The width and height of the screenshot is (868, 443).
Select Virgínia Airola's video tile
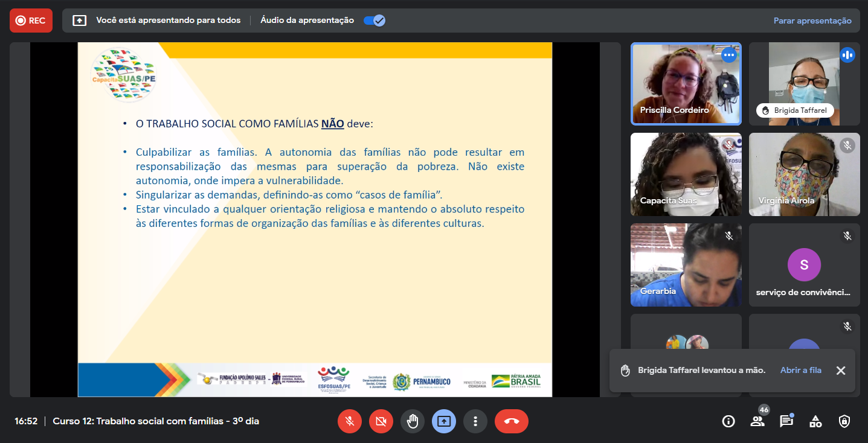(804, 174)
